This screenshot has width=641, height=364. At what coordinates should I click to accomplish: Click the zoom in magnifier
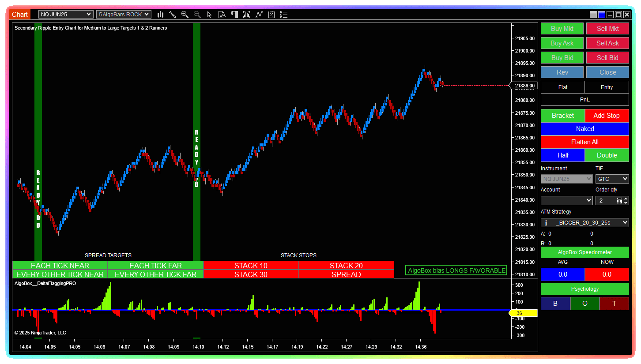[x=185, y=15]
